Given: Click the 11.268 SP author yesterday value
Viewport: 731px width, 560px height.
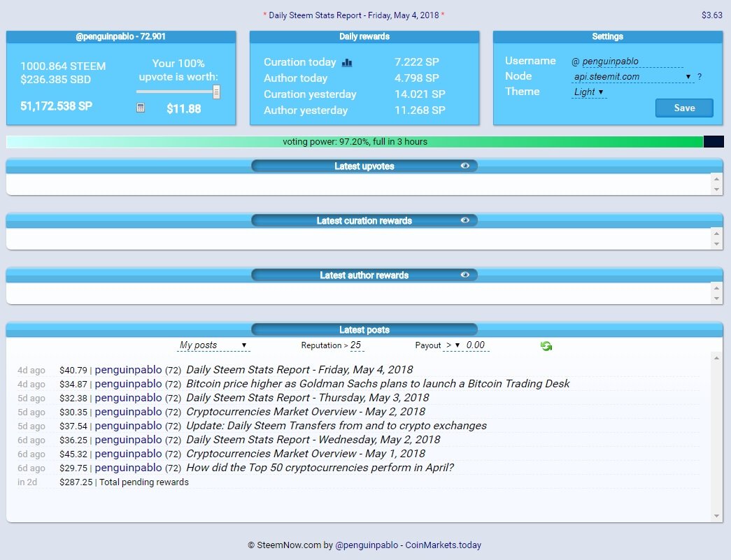Looking at the screenshot, I should (420, 110).
